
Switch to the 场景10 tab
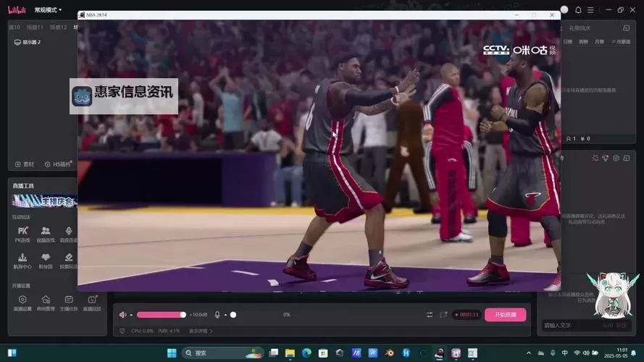coord(14,27)
